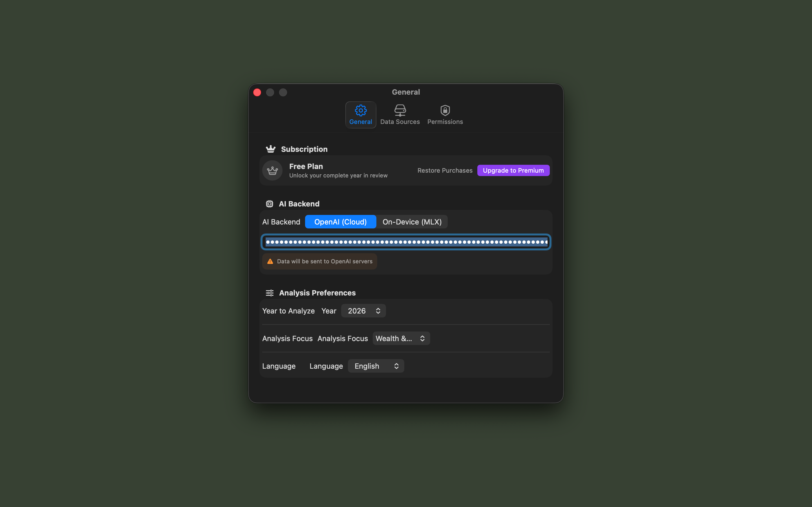Open the Permissions shield icon

pos(445,110)
